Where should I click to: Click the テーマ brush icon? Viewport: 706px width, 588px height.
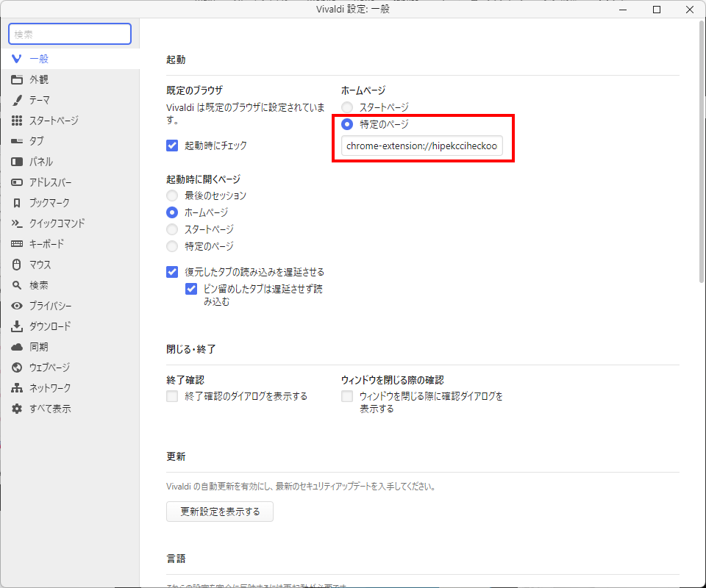[x=17, y=100]
